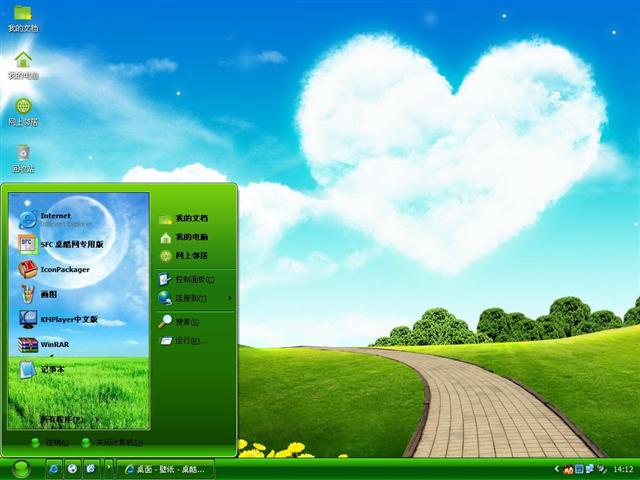Open 画图 paint program

(x=38, y=294)
